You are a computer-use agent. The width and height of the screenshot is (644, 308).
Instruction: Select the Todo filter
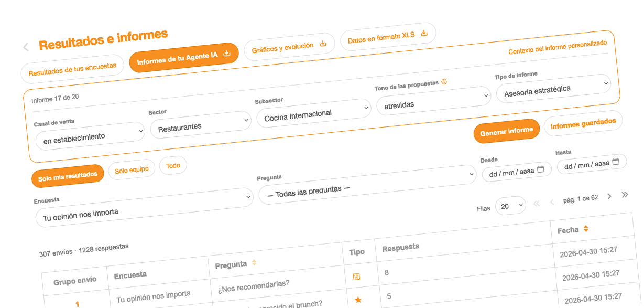click(x=173, y=165)
